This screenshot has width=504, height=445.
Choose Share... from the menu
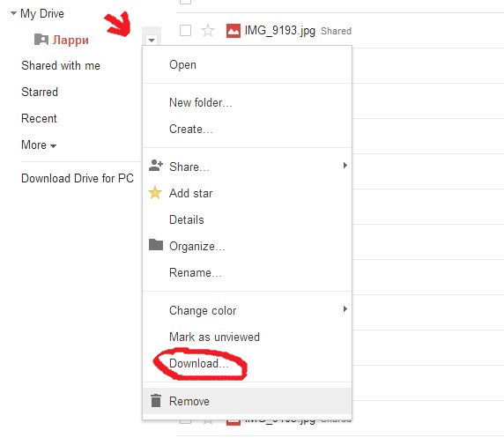[247, 167]
